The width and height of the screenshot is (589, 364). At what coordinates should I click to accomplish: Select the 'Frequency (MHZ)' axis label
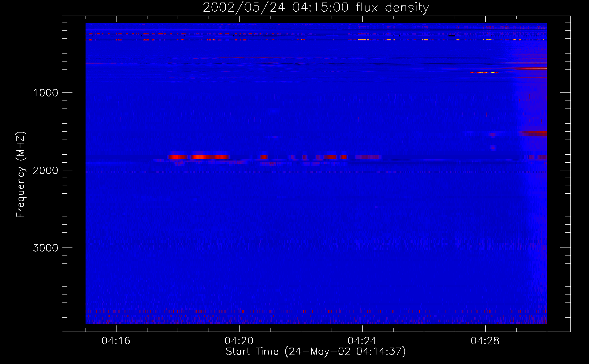(x=21, y=175)
